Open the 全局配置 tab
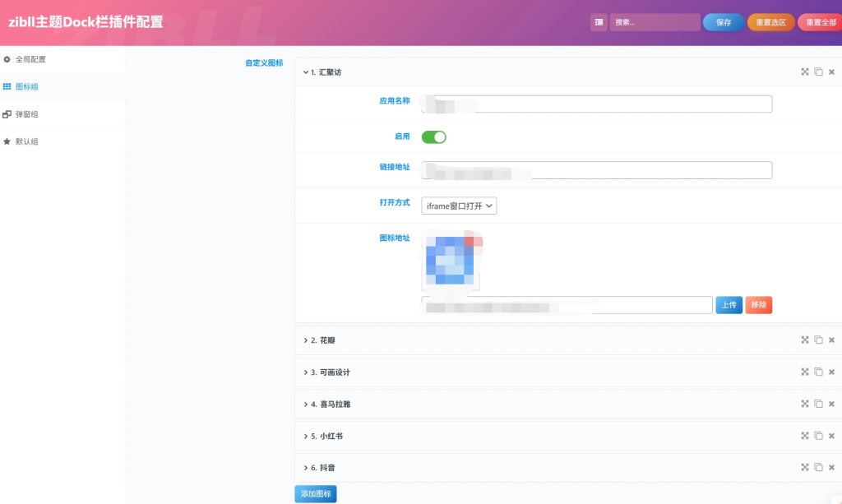 tap(62, 59)
